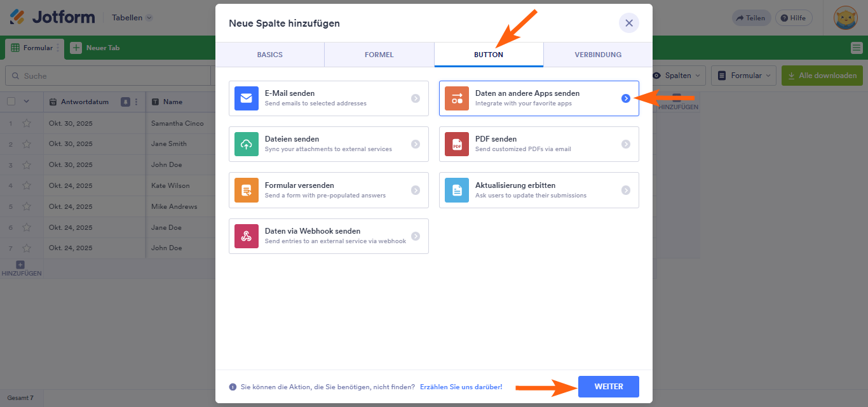The image size is (868, 407).
Task: Click the PDF senden action icon
Action: click(x=456, y=143)
